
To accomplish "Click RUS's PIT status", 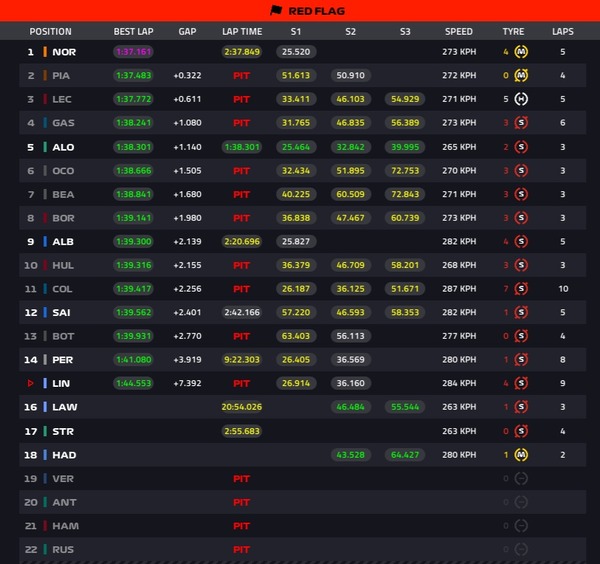I will click(241, 550).
